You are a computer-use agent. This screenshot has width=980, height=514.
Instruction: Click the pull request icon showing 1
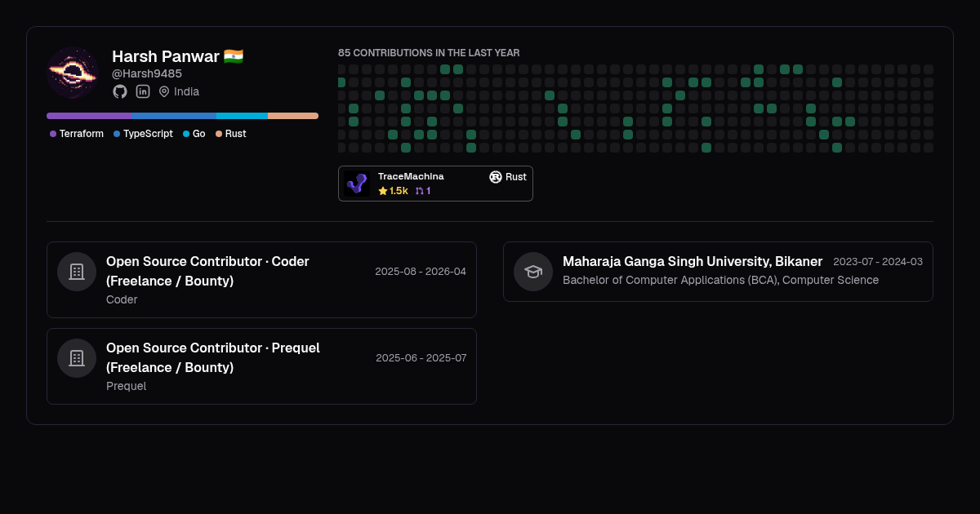[x=420, y=191]
